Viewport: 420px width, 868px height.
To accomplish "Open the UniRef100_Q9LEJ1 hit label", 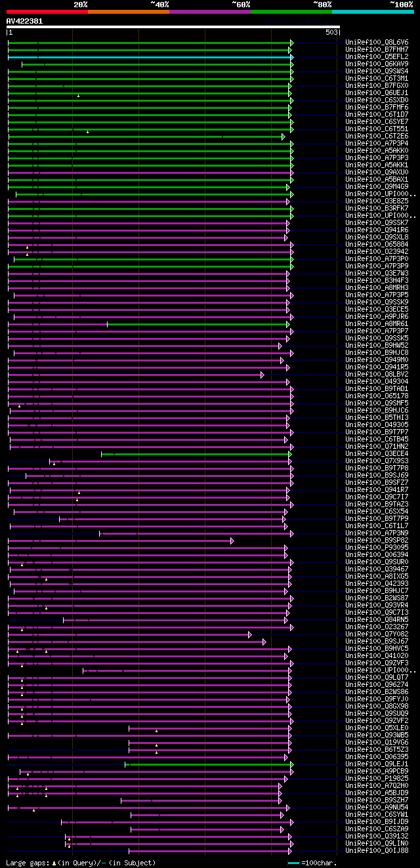I will point(377,764).
